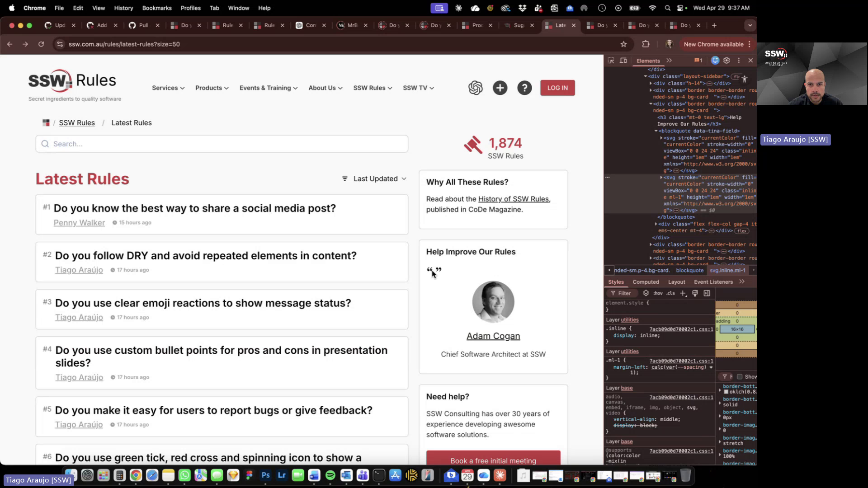
Task: Open Lightroom from the Dock
Action: [x=282, y=475]
